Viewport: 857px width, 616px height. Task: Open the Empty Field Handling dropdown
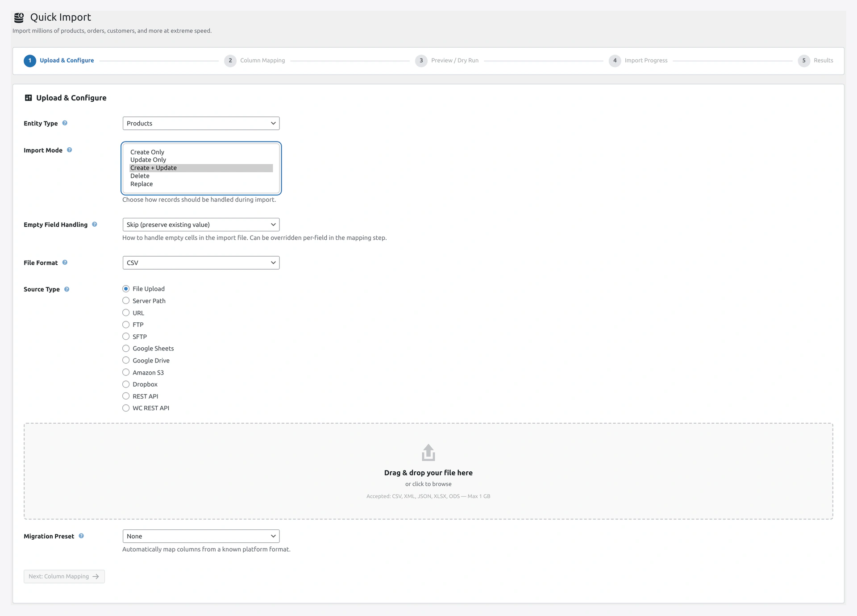click(201, 225)
